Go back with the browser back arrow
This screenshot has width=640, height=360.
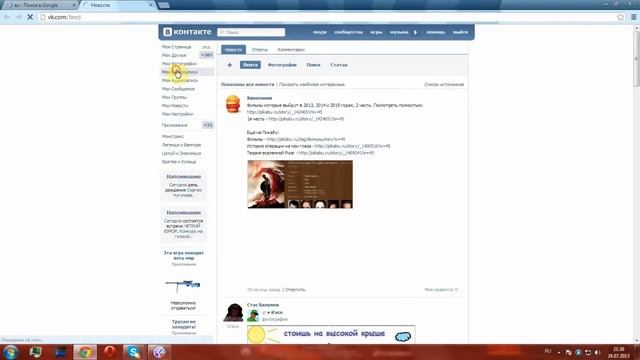click(7, 17)
